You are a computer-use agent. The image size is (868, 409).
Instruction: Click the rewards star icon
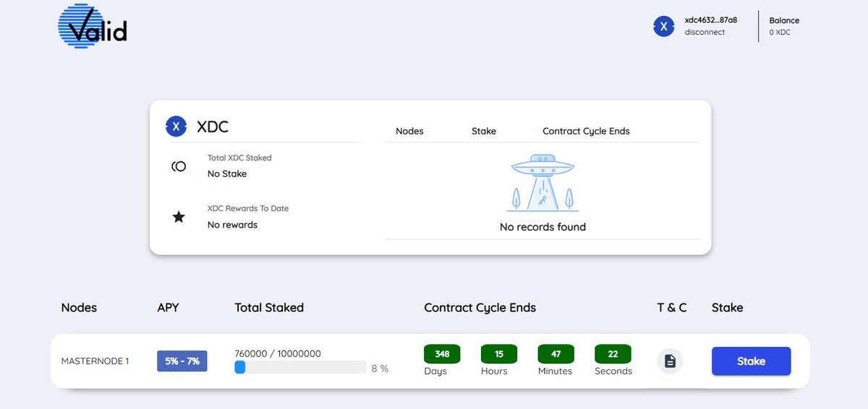pyautogui.click(x=179, y=217)
